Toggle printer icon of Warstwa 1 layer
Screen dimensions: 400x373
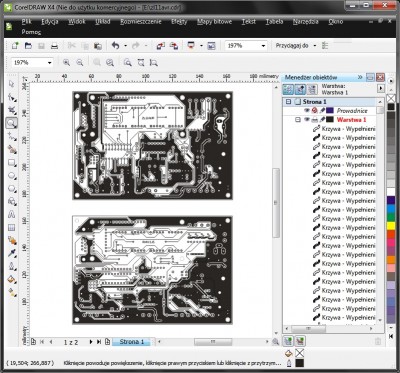(314, 120)
